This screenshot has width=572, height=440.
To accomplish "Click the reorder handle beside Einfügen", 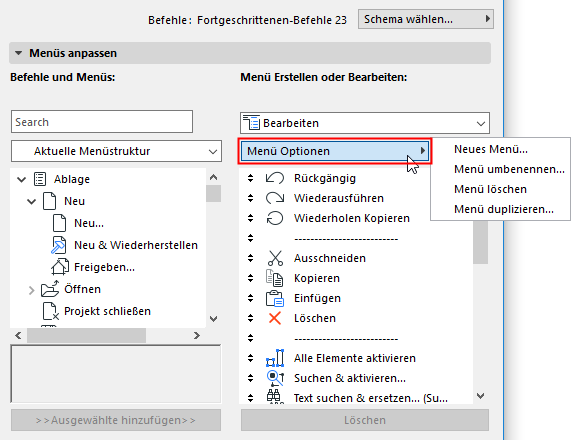I will point(250,298).
